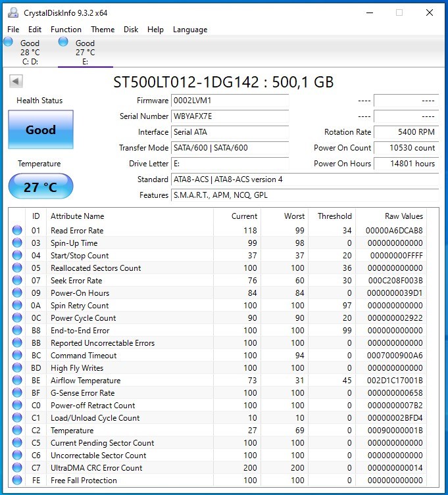
Task: Select the E: disk status orb
Action: pyautogui.click(x=63, y=41)
